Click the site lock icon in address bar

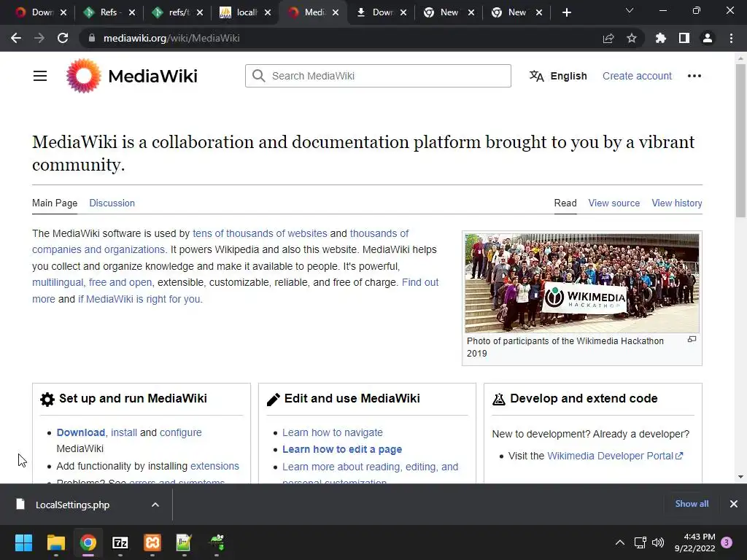pyautogui.click(x=91, y=38)
